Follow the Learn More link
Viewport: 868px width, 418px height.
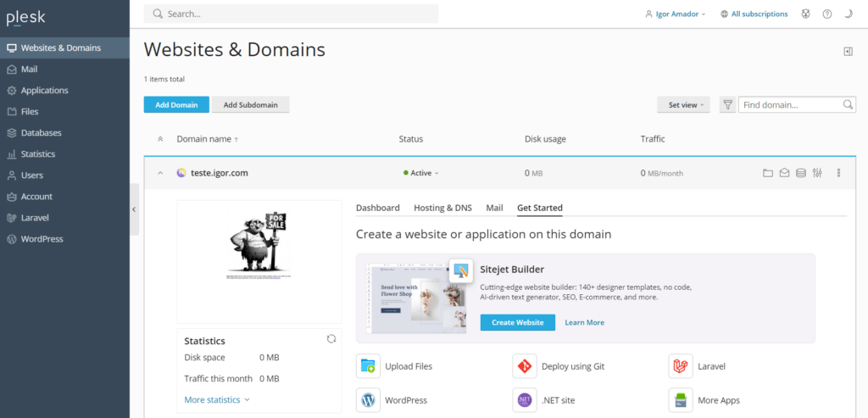[585, 322]
